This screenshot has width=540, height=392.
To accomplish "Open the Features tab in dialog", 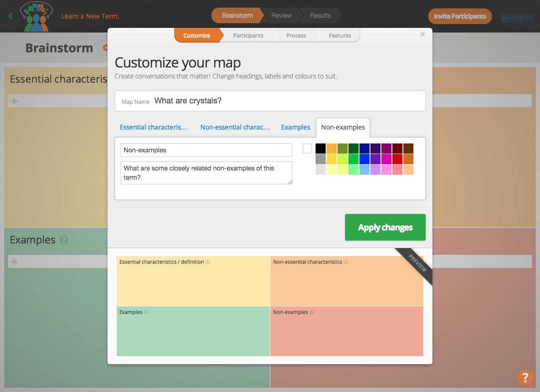I will (x=340, y=35).
